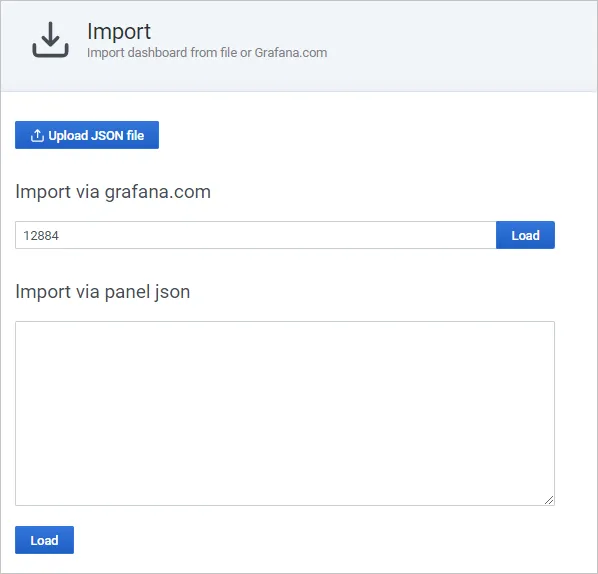Click the upload arrow icon on JSON button
This screenshot has height=574, width=598.
point(37,135)
